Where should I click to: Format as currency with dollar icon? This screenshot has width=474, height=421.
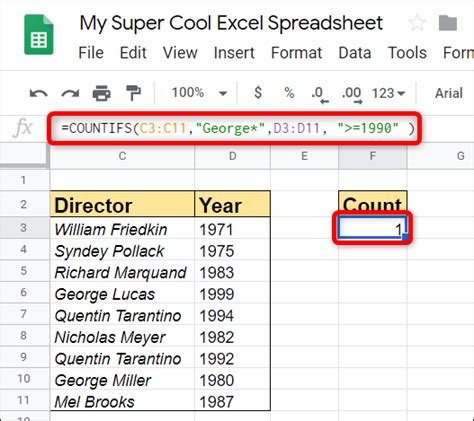pyautogui.click(x=258, y=93)
